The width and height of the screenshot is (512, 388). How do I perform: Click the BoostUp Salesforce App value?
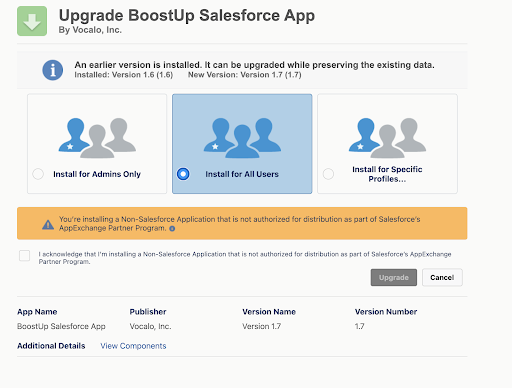click(x=61, y=326)
